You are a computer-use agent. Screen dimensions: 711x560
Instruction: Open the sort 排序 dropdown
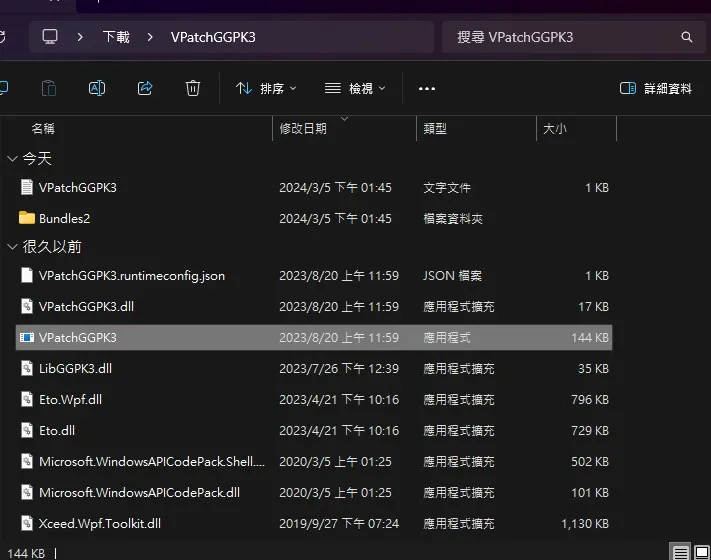pyautogui.click(x=266, y=88)
